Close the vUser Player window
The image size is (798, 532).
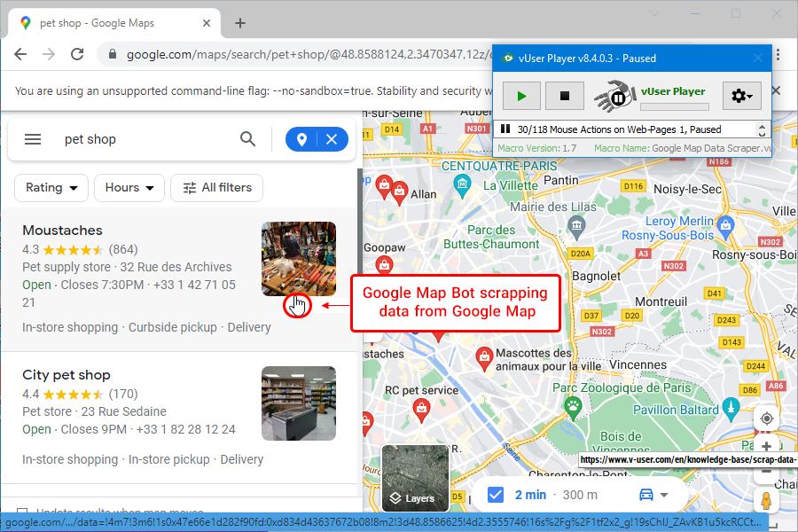click(x=758, y=58)
